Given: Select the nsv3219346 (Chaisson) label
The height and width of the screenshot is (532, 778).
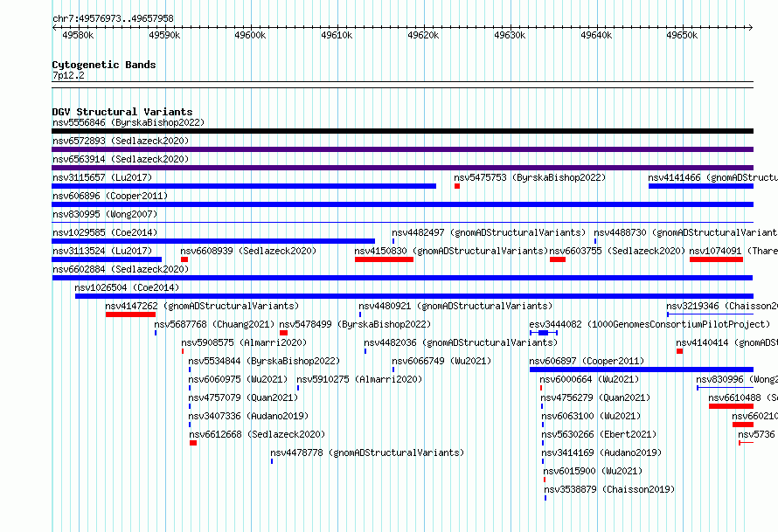Looking at the screenshot, I should pyautogui.click(x=722, y=306).
